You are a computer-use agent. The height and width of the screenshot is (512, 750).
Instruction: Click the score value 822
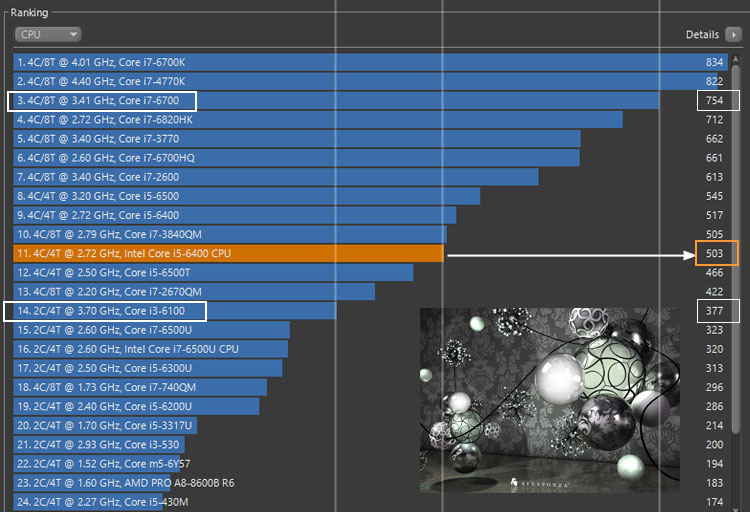tap(714, 81)
